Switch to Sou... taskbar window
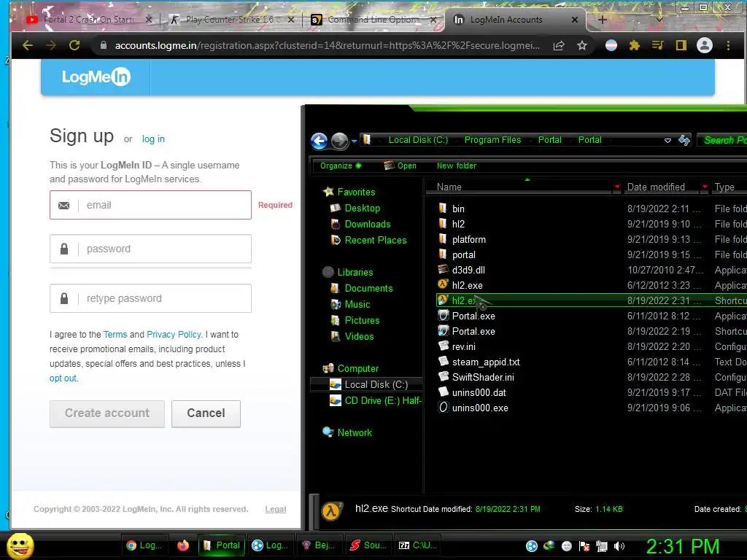This screenshot has height=560, width=747. tap(368, 545)
